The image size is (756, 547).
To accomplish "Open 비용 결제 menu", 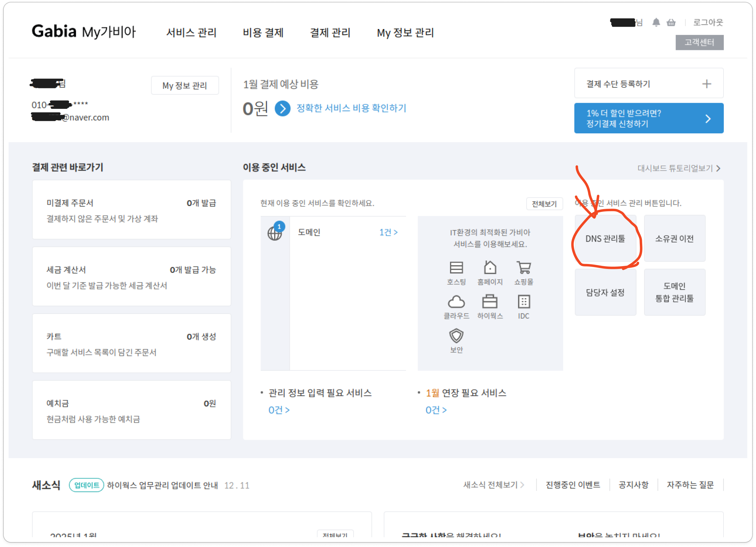I will 263,33.
